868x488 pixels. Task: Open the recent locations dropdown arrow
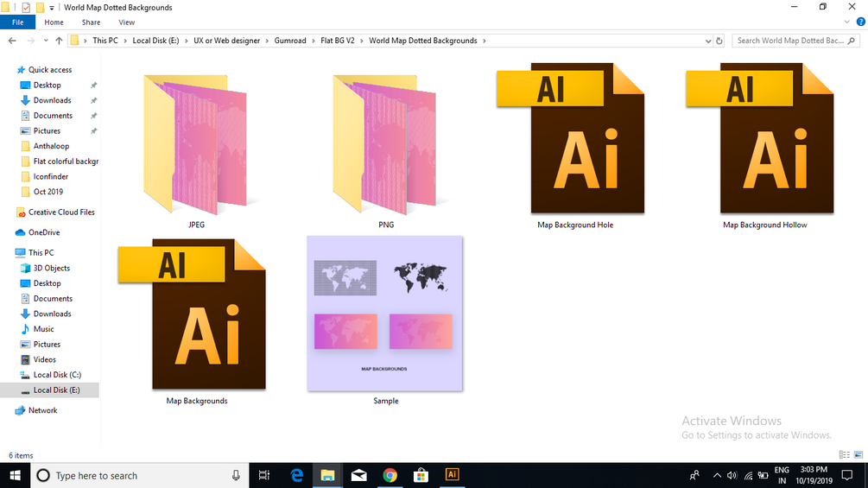tap(46, 41)
